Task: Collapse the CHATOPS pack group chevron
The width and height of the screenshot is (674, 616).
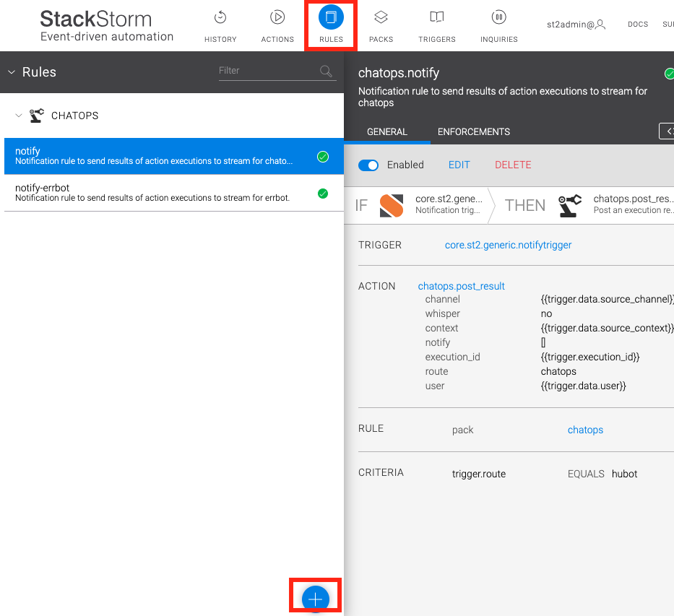Action: point(19,116)
